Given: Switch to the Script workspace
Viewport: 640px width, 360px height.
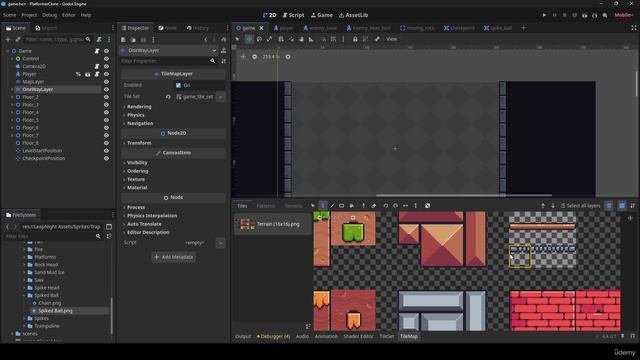Looking at the screenshot, I should coord(293,15).
